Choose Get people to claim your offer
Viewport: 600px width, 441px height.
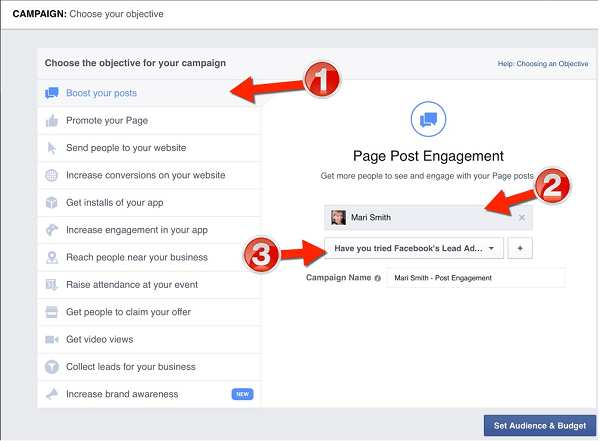pos(149,312)
